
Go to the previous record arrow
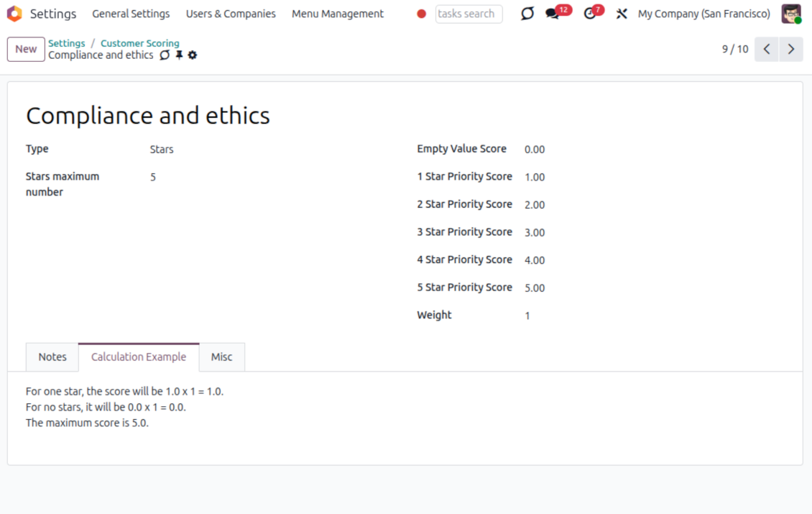click(x=767, y=50)
